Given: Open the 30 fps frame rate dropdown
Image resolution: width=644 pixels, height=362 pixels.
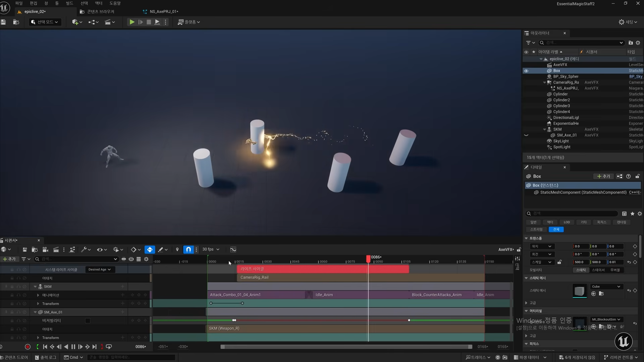Looking at the screenshot, I should click(211, 249).
